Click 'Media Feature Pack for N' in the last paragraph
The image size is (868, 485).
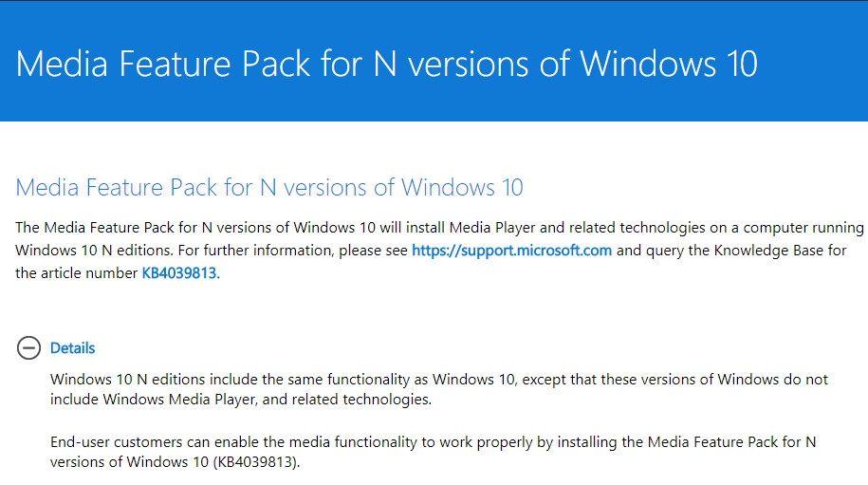[731, 442]
